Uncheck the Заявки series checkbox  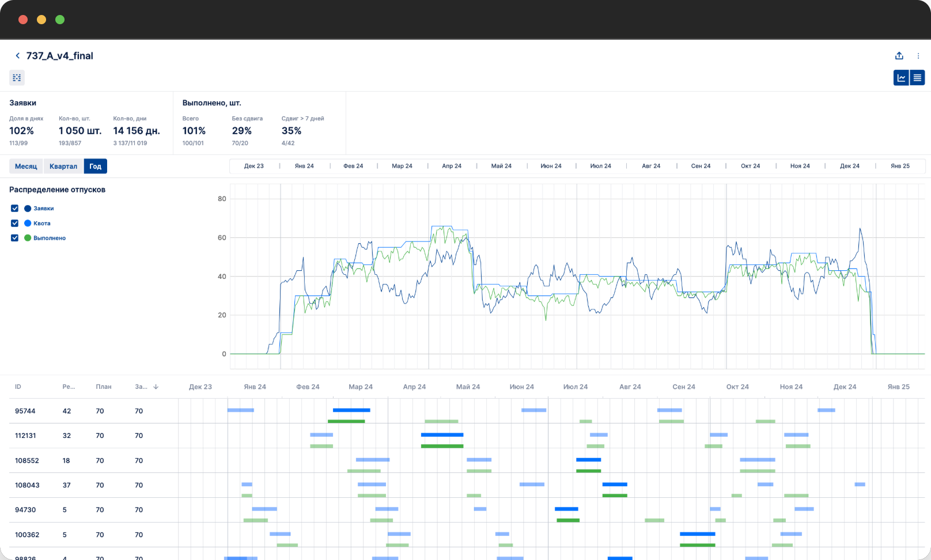tap(15, 208)
